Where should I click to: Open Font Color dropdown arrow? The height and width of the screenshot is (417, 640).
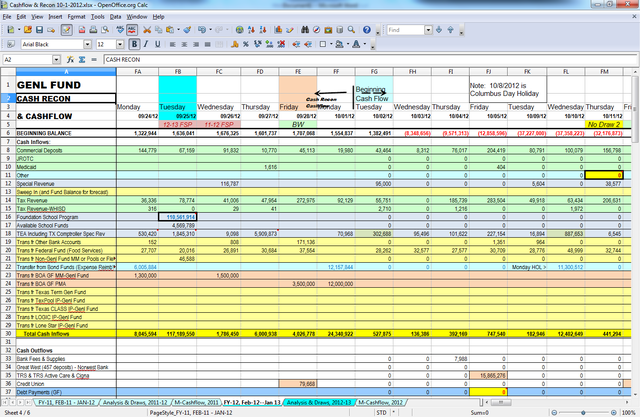click(364, 44)
